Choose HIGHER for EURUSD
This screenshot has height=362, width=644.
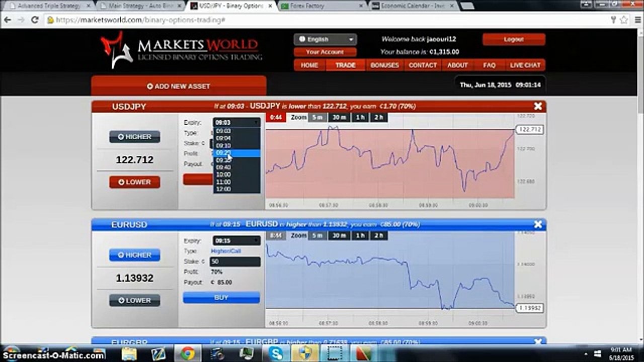click(135, 255)
